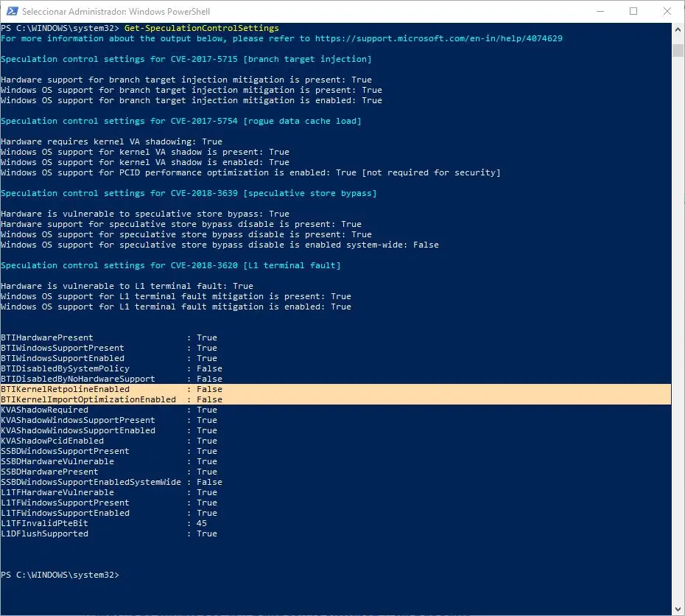The width and height of the screenshot is (685, 616).
Task: Click the highlighted BTIKernelImportOptimizationEnabled row
Action: (x=336, y=400)
